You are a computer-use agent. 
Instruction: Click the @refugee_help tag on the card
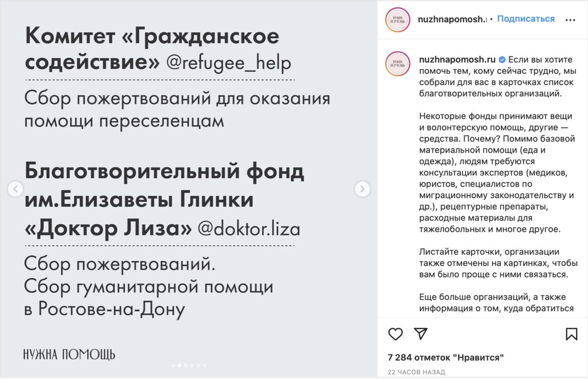tap(228, 63)
